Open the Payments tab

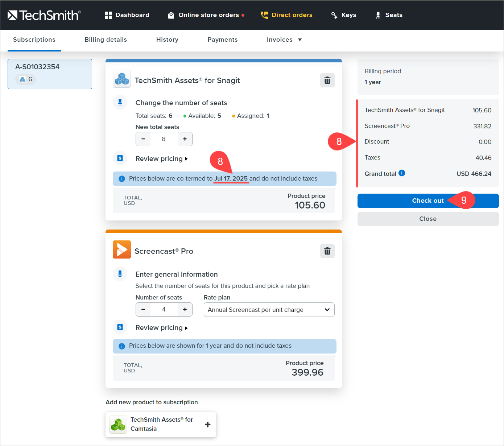pos(222,40)
